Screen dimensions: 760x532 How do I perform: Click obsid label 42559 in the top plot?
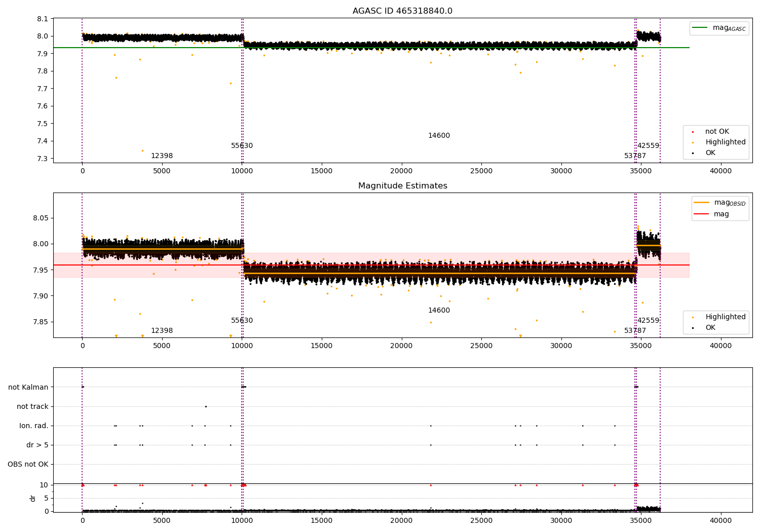tap(648, 146)
